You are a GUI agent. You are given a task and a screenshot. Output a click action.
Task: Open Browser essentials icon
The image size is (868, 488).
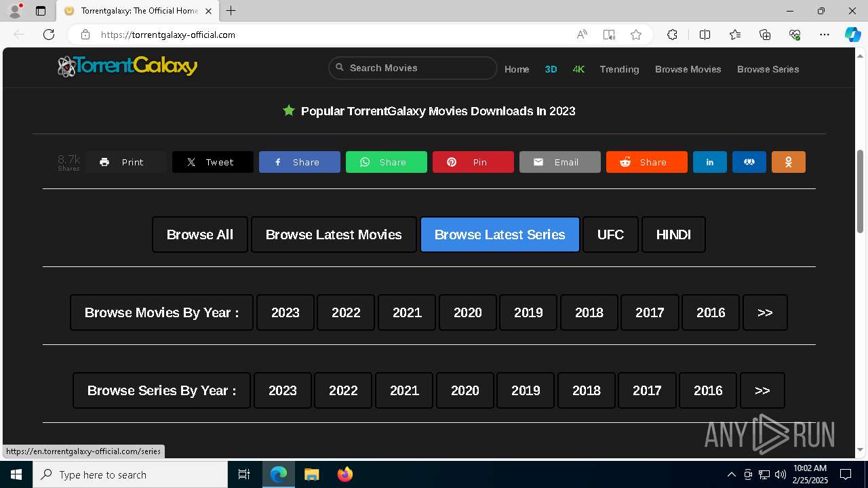tap(795, 35)
